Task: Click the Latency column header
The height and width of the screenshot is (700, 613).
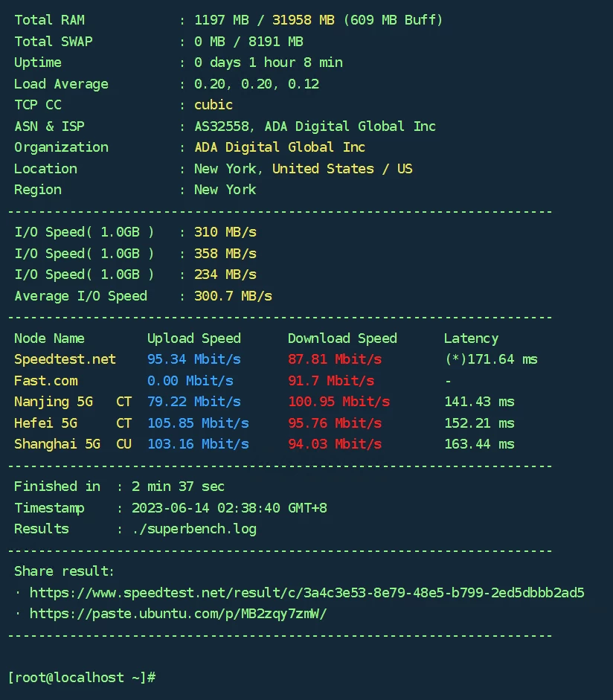Action: coord(471,338)
